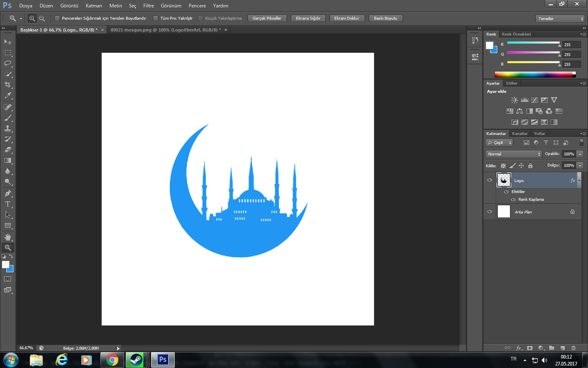Add Levels adjustment icon
Viewport: 588px width, 368px height.
(525, 100)
